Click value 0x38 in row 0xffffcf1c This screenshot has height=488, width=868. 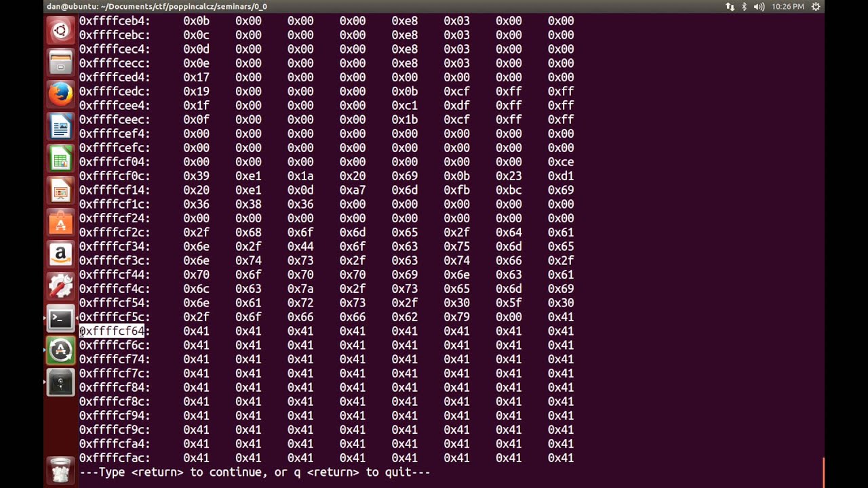(x=248, y=204)
